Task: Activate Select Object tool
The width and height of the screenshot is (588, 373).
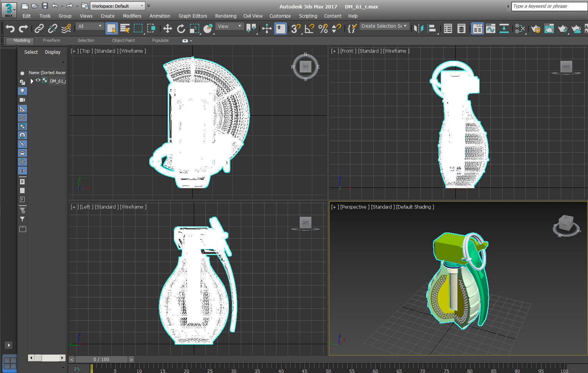Action: pyautogui.click(x=112, y=28)
